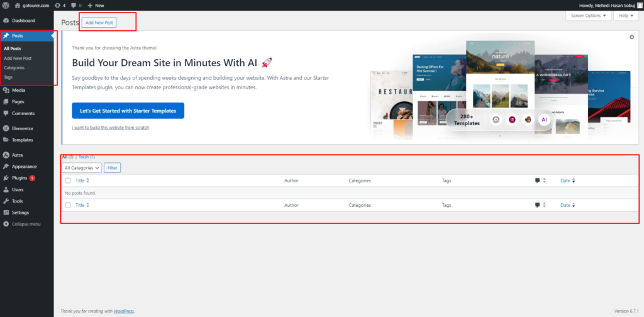The height and width of the screenshot is (317, 644).
Task: Switch to the Trash (1) view
Action: coord(87,157)
